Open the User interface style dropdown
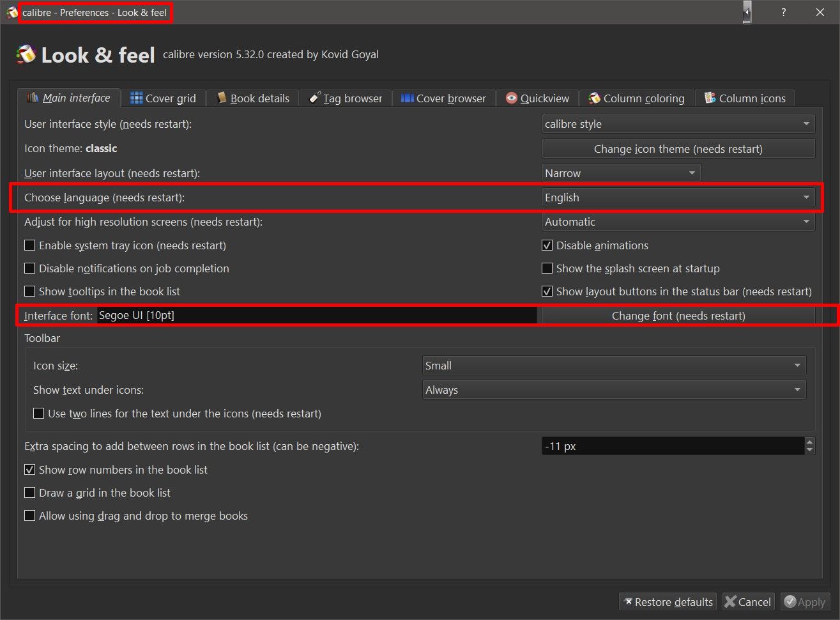Screen dimensions: 840x620 pos(678,124)
